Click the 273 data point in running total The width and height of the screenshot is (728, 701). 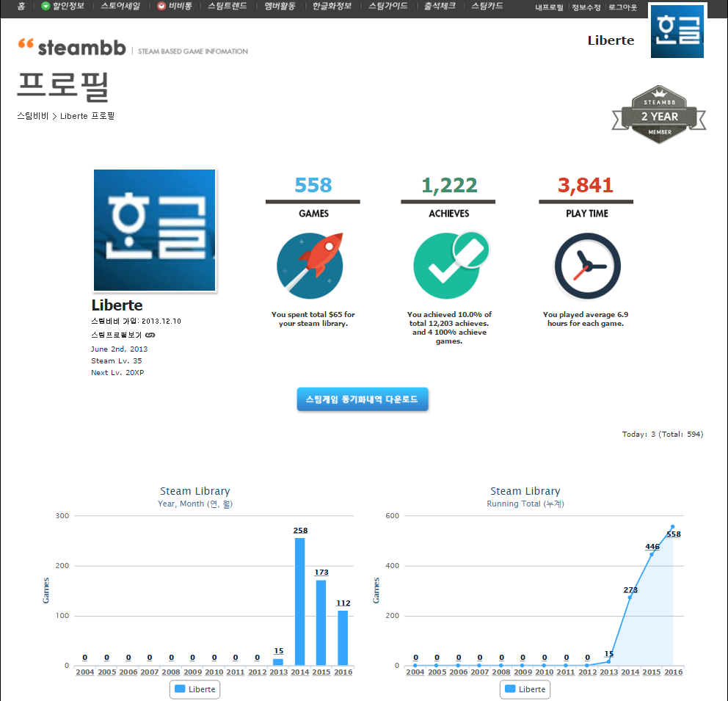(630, 597)
